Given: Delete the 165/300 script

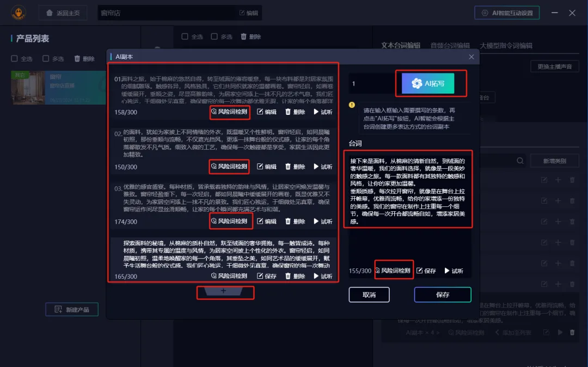Looking at the screenshot, I should pyautogui.click(x=295, y=276).
